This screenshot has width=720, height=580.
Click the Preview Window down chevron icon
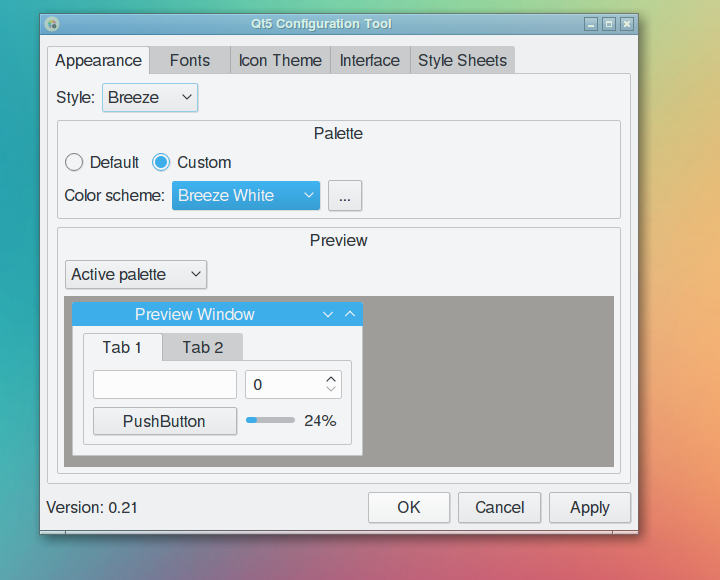328,315
